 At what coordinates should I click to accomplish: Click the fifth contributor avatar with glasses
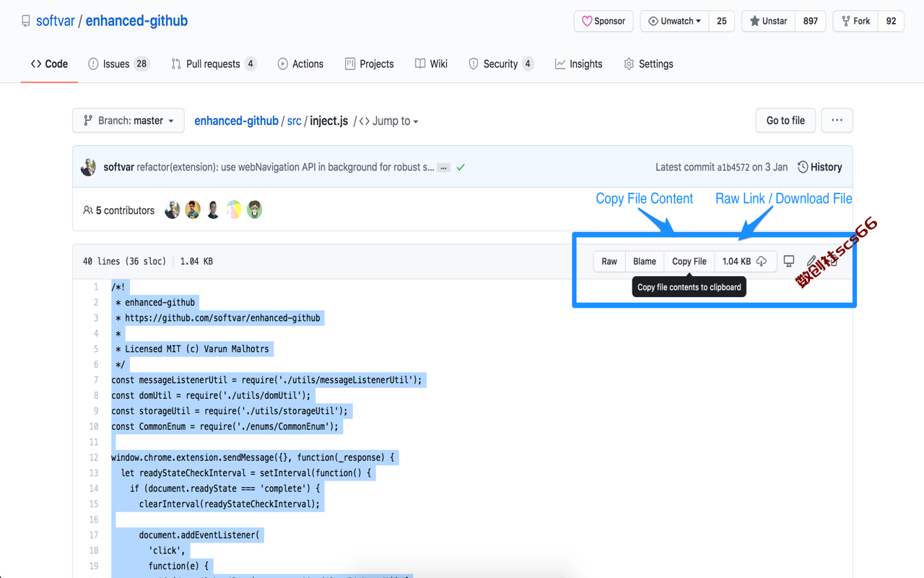[x=255, y=210]
